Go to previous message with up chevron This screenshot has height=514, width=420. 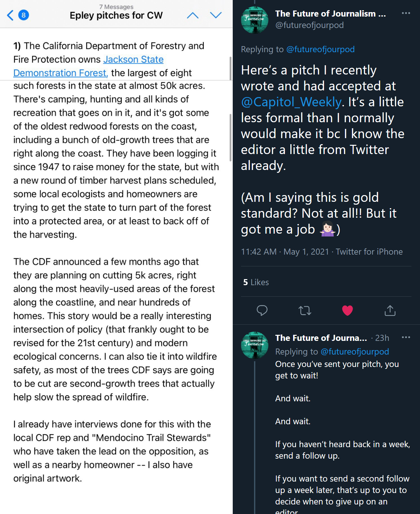[x=193, y=15]
